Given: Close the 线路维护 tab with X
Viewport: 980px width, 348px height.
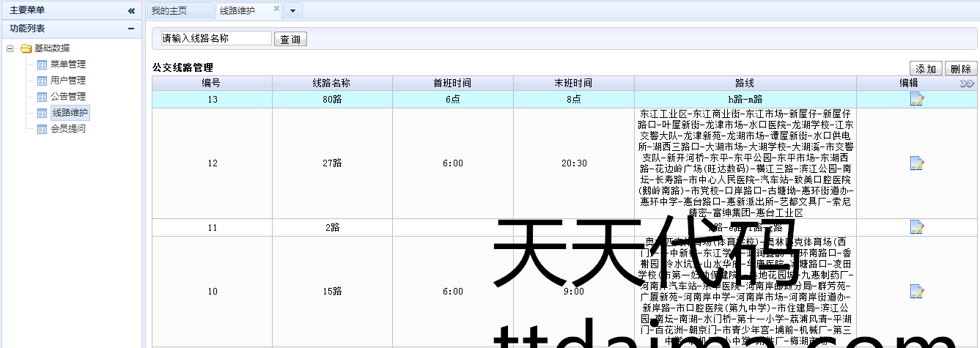Looking at the screenshot, I should 276,9.
